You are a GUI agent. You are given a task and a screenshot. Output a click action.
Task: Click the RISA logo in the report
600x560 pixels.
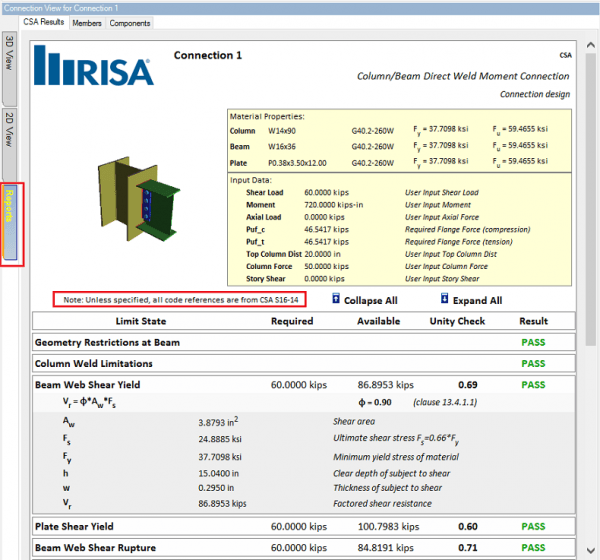[94, 70]
